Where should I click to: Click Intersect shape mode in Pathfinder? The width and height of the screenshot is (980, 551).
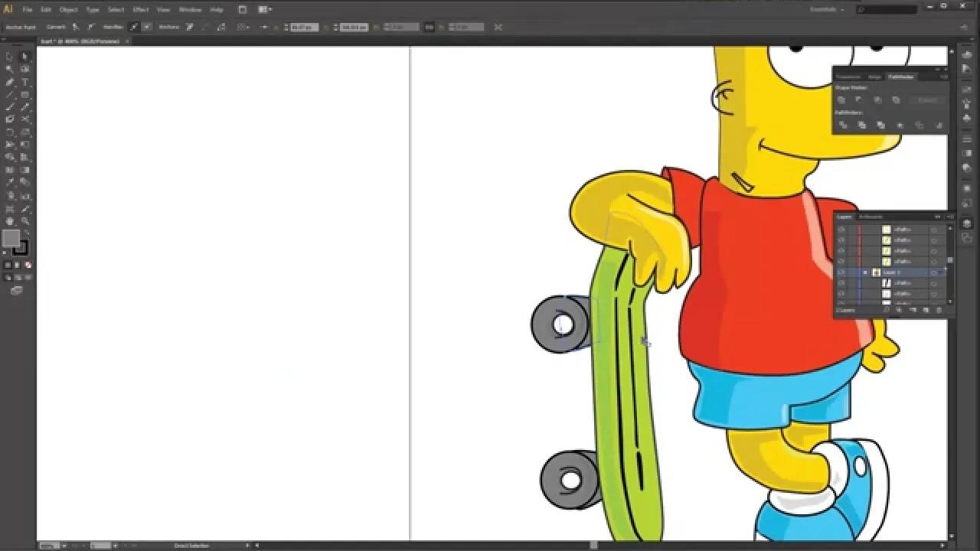point(877,99)
